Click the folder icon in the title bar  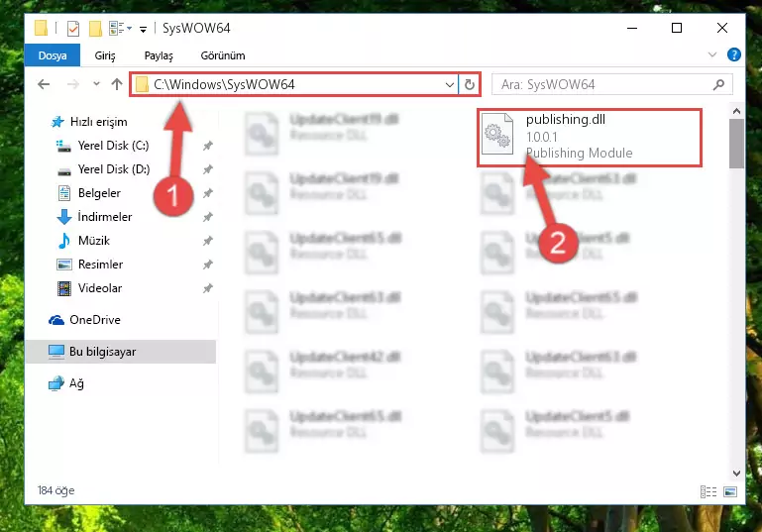point(42,28)
